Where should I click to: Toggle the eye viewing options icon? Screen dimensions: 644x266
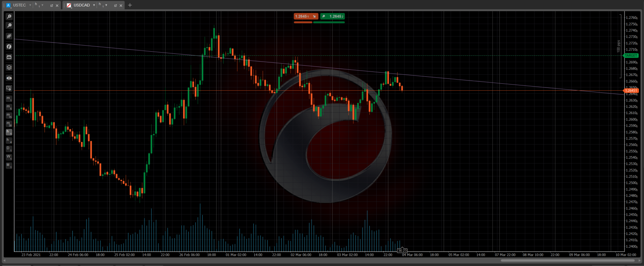tap(9, 78)
